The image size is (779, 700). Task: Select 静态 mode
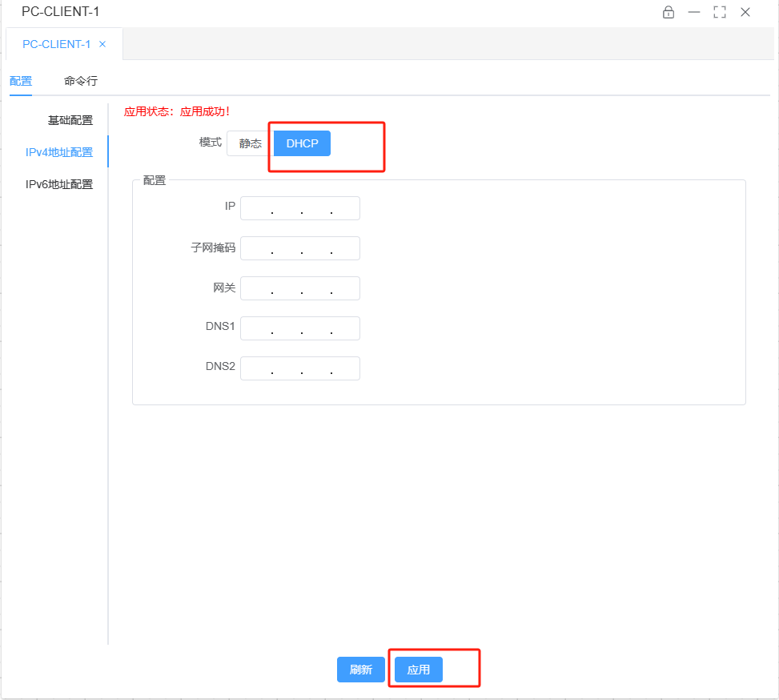251,143
